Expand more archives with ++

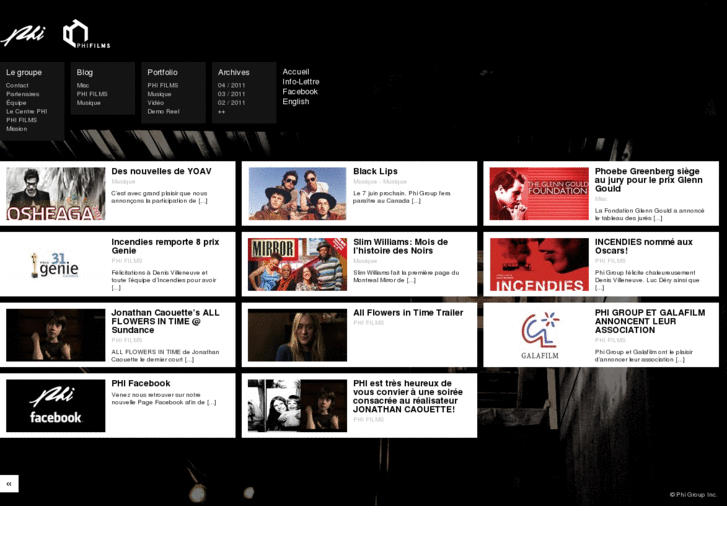221,111
